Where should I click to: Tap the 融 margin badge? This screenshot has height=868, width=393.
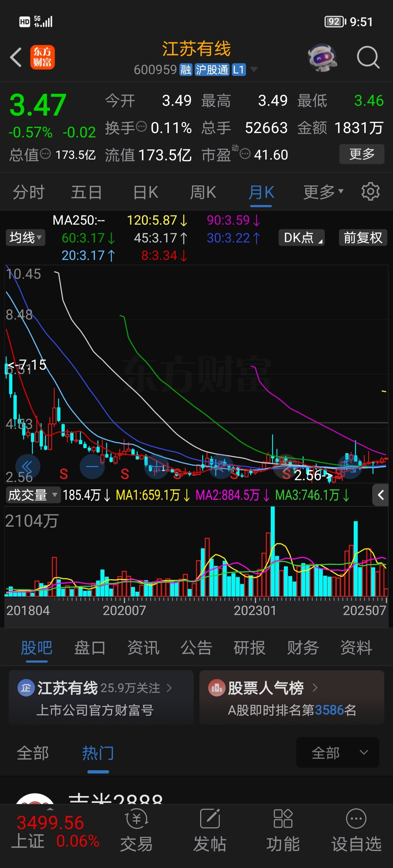(x=186, y=69)
